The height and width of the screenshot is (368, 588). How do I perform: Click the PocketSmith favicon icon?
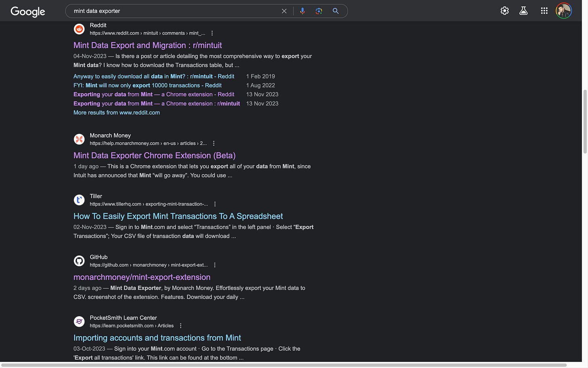(79, 321)
